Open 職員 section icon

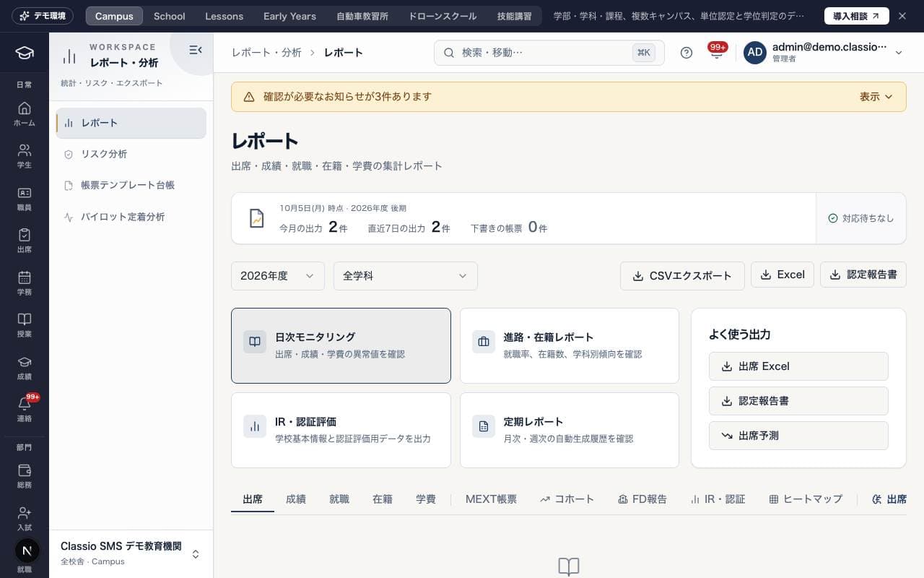point(24,199)
